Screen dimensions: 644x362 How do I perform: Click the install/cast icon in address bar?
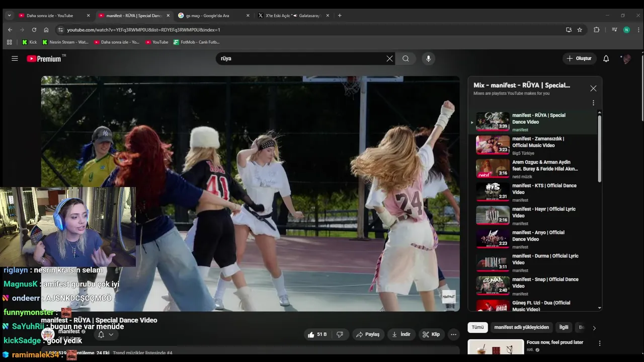[569, 30]
